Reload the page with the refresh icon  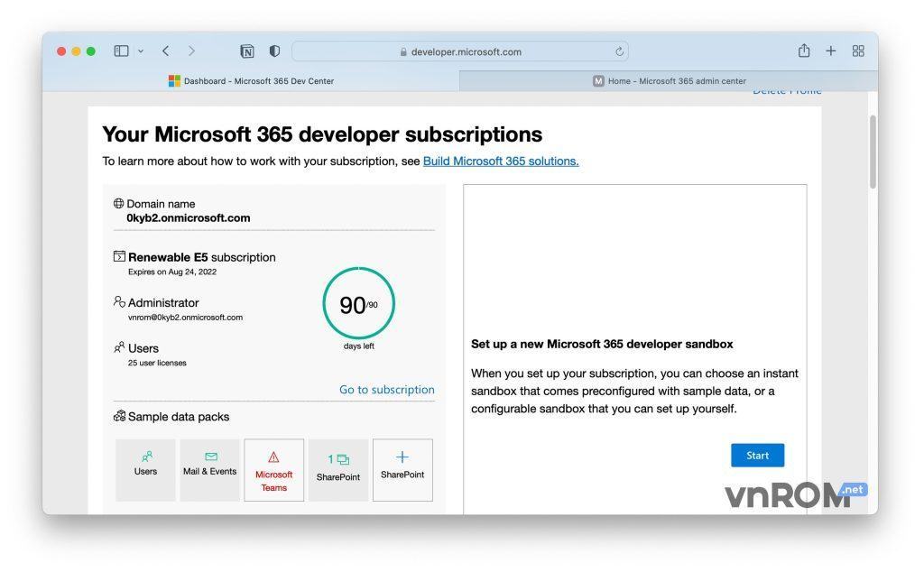click(x=620, y=51)
